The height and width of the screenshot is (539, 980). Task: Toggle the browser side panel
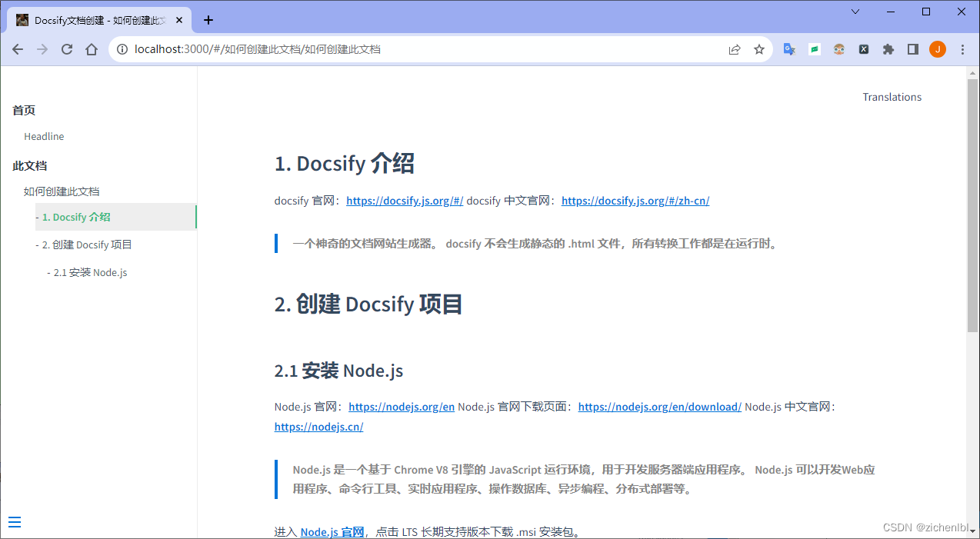913,49
